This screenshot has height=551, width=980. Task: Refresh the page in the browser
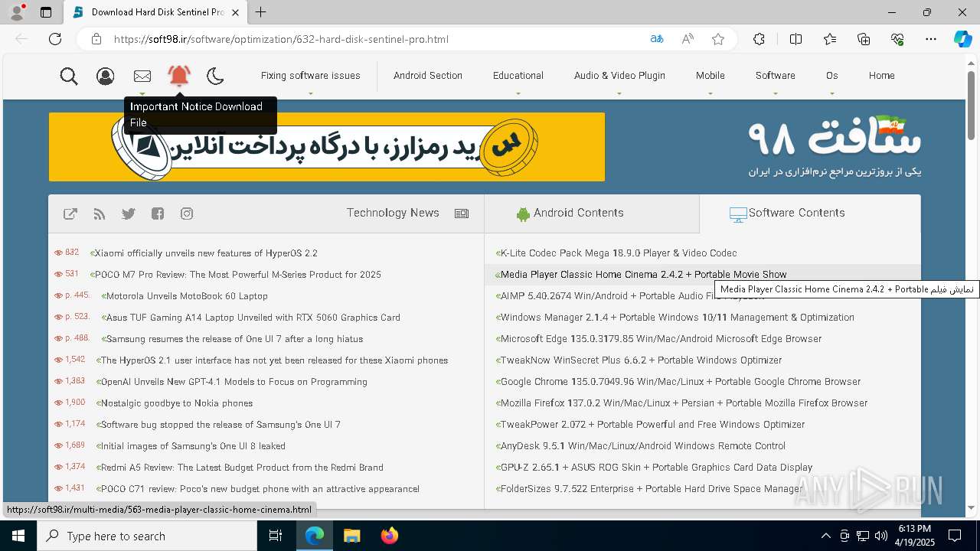[x=55, y=39]
